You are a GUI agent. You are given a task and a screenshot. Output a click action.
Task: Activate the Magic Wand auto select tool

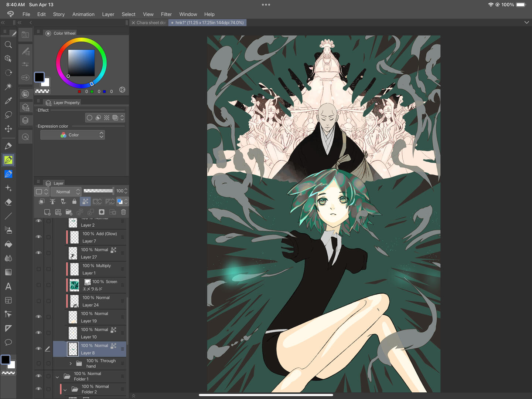coord(8,87)
